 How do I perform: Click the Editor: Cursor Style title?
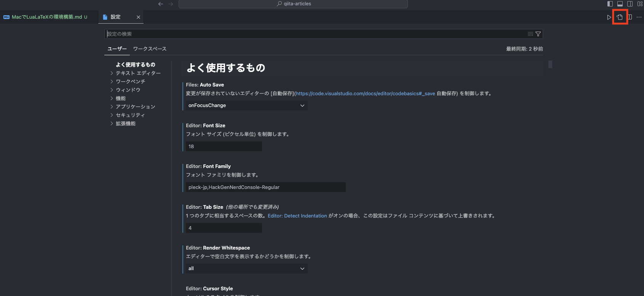coord(209,288)
